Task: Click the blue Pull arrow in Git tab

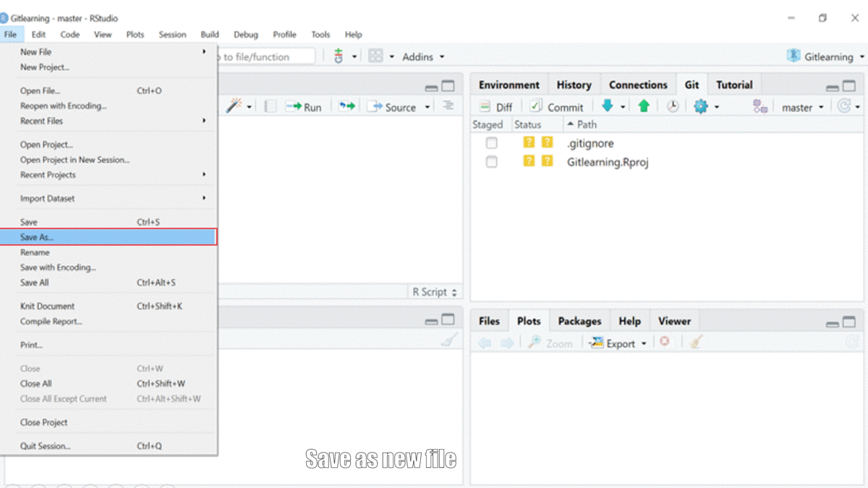Action: (x=607, y=106)
